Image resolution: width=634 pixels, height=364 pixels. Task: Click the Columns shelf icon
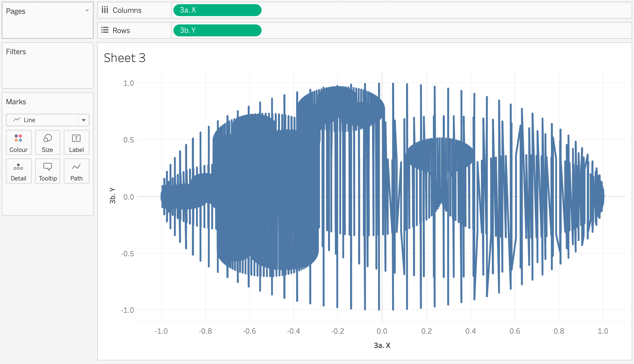pyautogui.click(x=105, y=10)
